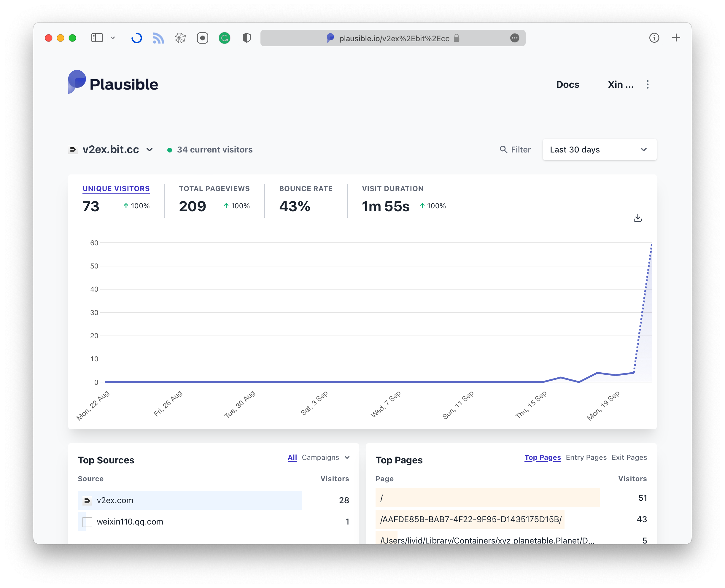Open the page options ellipsis in address bar
Viewport: 725px width, 588px height.
pyautogui.click(x=514, y=38)
